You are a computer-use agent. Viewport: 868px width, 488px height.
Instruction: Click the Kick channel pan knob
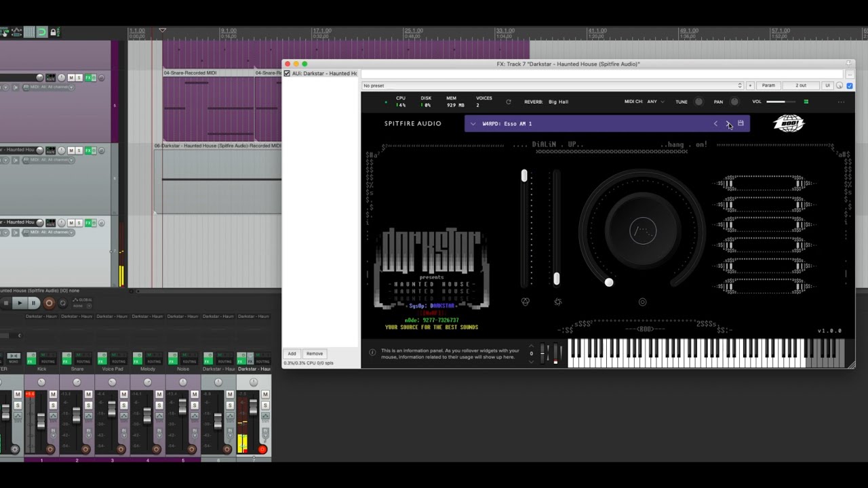pos(41,382)
